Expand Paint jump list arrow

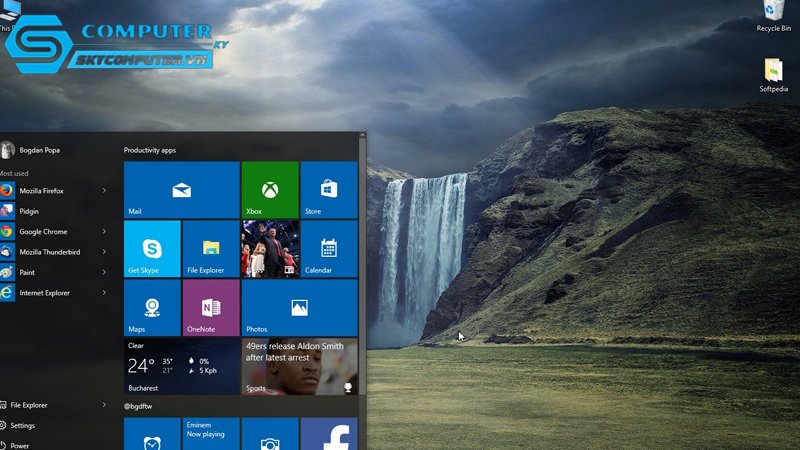pos(104,272)
